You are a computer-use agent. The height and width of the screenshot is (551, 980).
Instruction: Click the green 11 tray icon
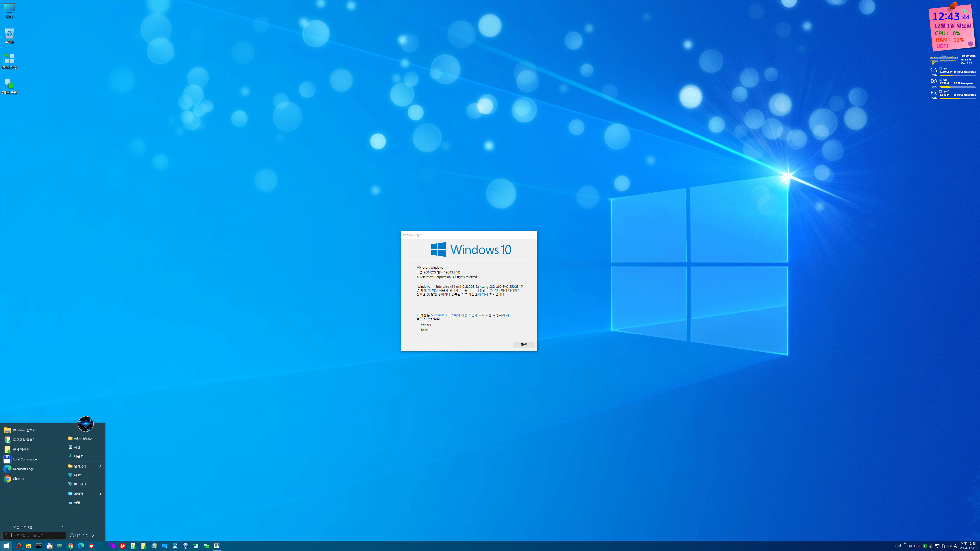(x=925, y=546)
